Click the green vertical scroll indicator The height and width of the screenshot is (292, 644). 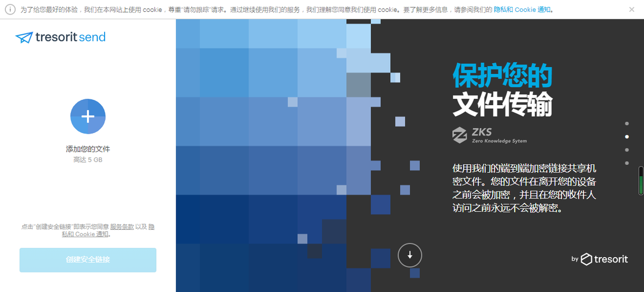640,181
